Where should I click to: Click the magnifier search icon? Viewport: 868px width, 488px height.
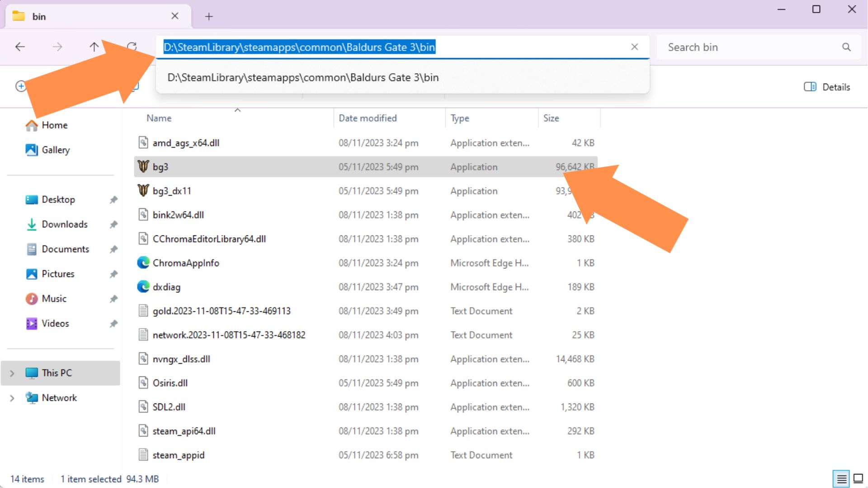tap(846, 47)
